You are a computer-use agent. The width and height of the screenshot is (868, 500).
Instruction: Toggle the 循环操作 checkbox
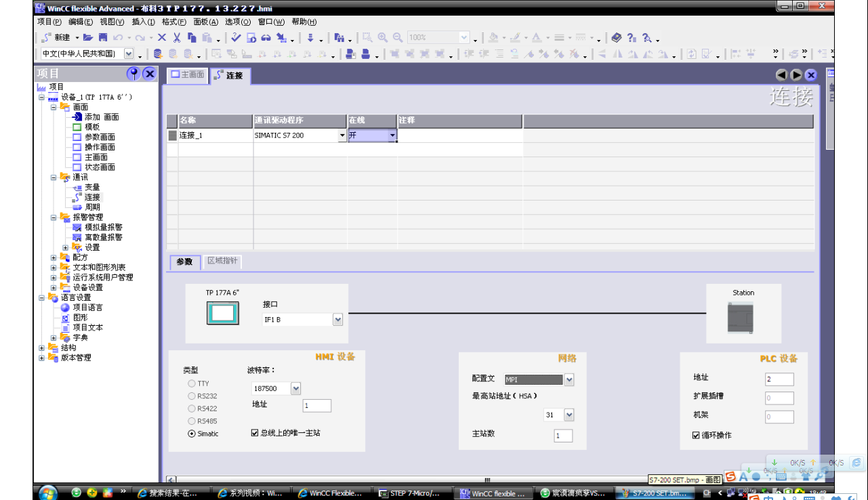(x=696, y=435)
